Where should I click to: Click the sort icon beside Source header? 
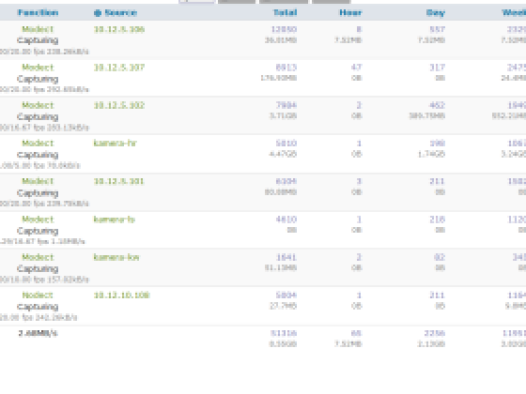click(x=97, y=13)
